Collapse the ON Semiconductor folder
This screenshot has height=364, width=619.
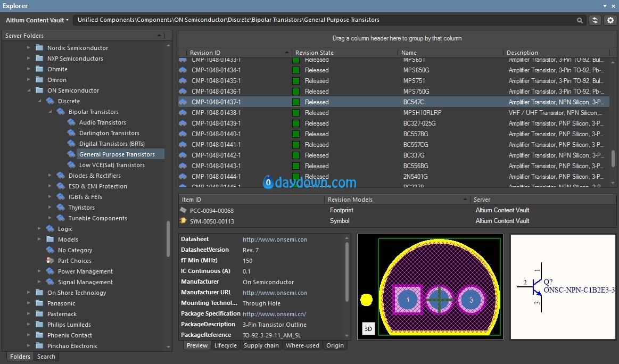click(x=29, y=90)
